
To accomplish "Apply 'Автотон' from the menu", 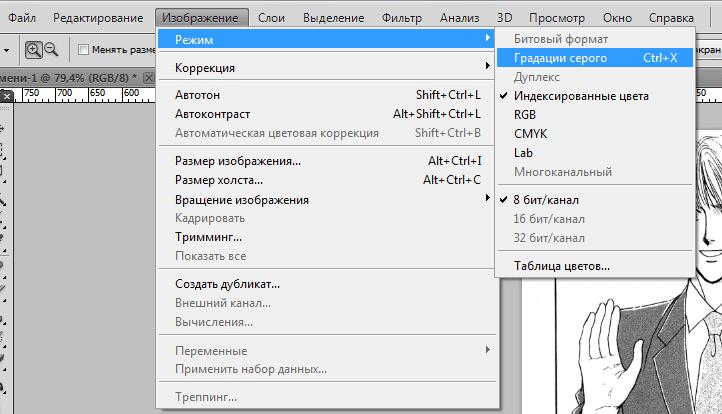I will click(197, 95).
